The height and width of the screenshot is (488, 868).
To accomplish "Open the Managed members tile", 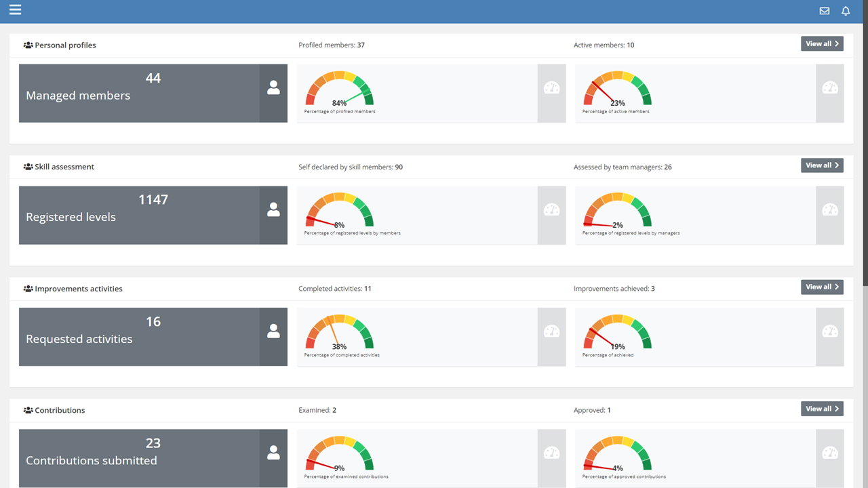I will pyautogui.click(x=139, y=94).
